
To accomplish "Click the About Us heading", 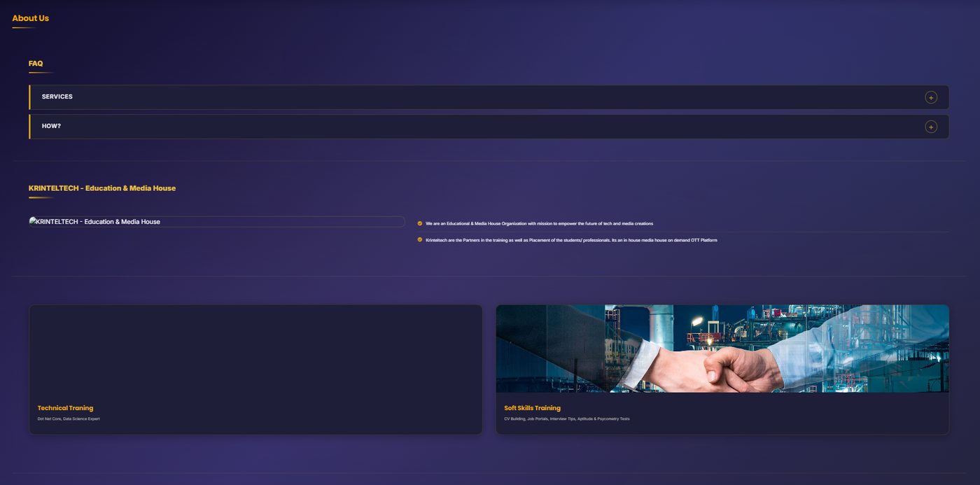I will tap(30, 18).
